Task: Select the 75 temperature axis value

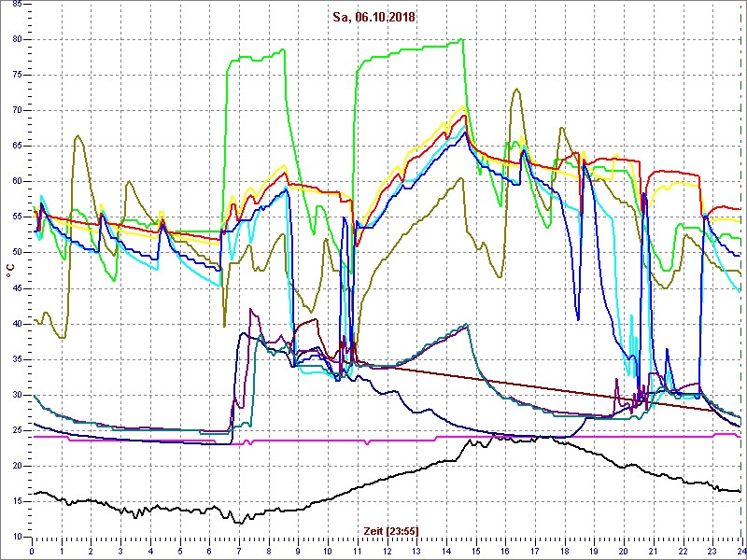Action: coord(15,76)
